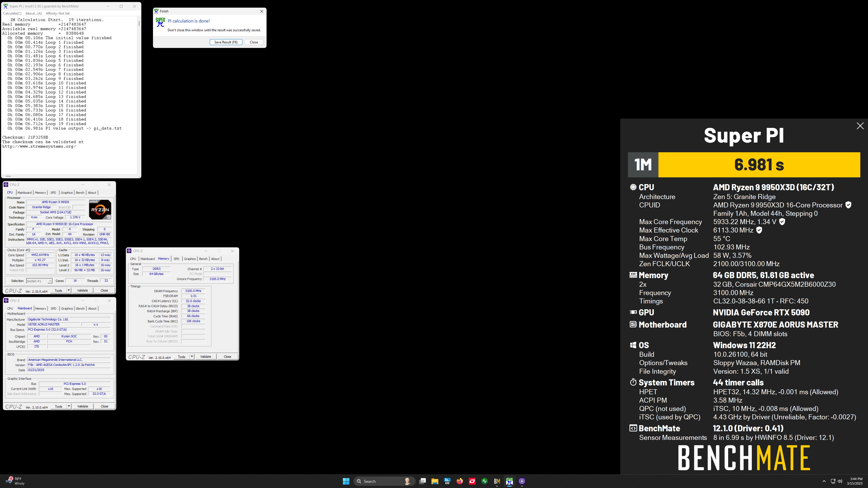Click the Motherboard icon in BenchMate panel

633,324
